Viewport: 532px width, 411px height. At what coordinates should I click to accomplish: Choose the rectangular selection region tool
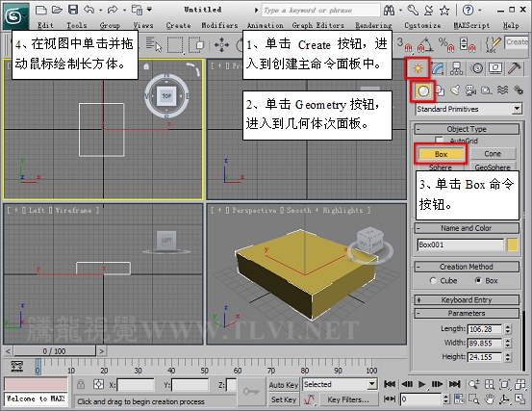click(x=175, y=45)
